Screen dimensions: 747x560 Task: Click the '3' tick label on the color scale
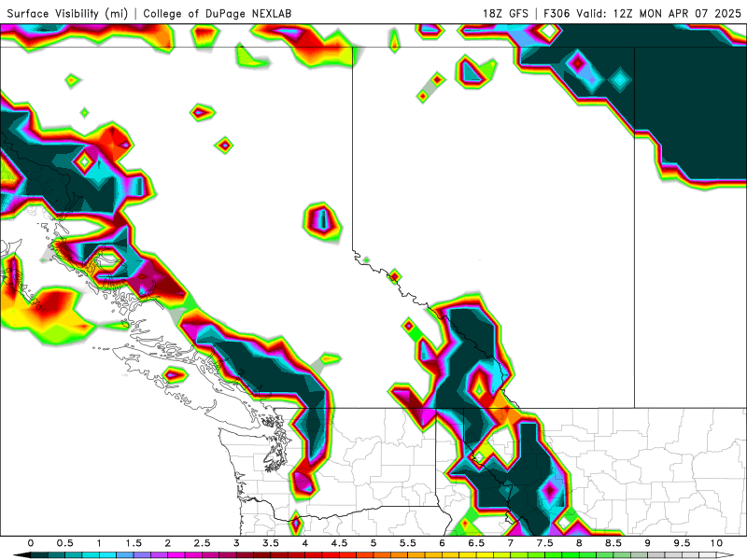coord(236,543)
